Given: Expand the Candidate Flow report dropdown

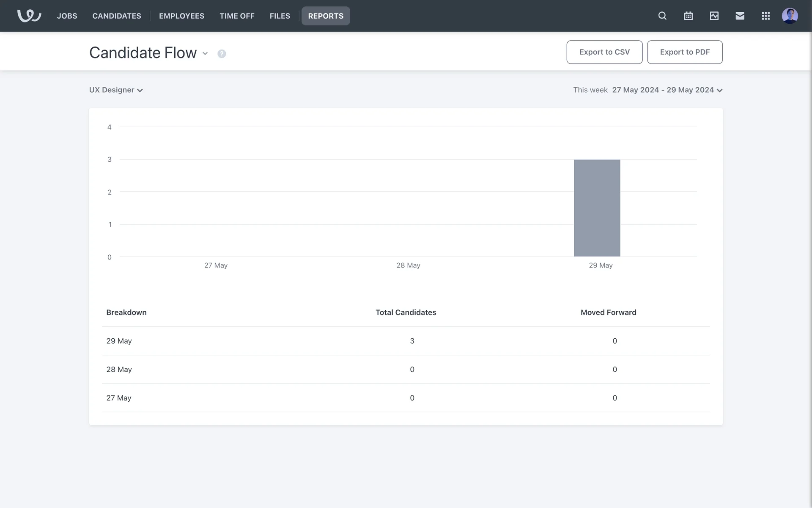Looking at the screenshot, I should (205, 53).
